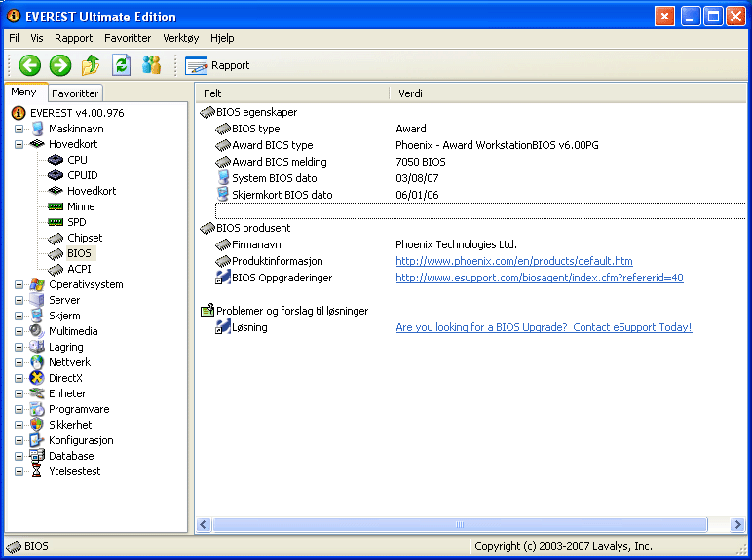Image resolution: width=752 pixels, height=560 pixels.
Task: Follow the Contact eSupport Today link
Action: click(x=544, y=327)
